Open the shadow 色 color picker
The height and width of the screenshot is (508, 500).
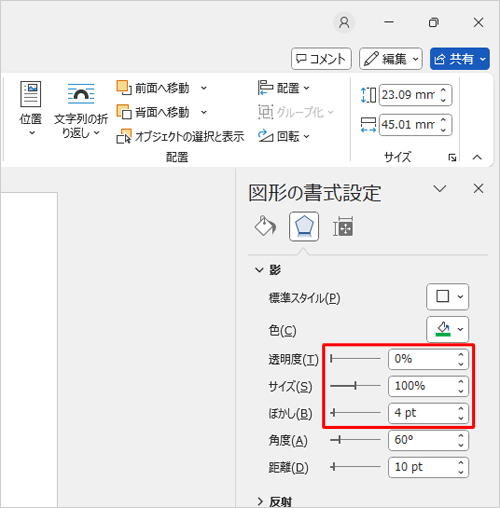[447, 329]
